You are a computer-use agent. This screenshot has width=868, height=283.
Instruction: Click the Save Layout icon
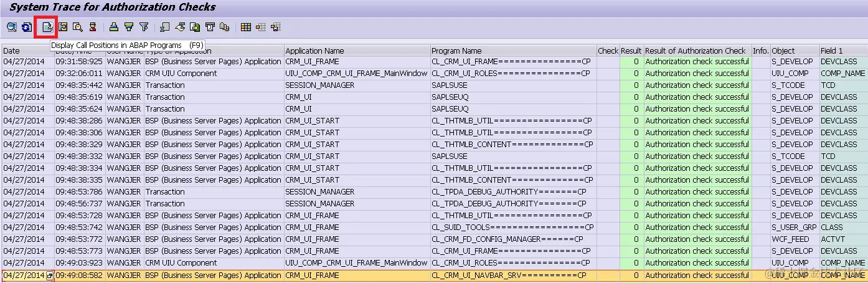click(x=276, y=27)
